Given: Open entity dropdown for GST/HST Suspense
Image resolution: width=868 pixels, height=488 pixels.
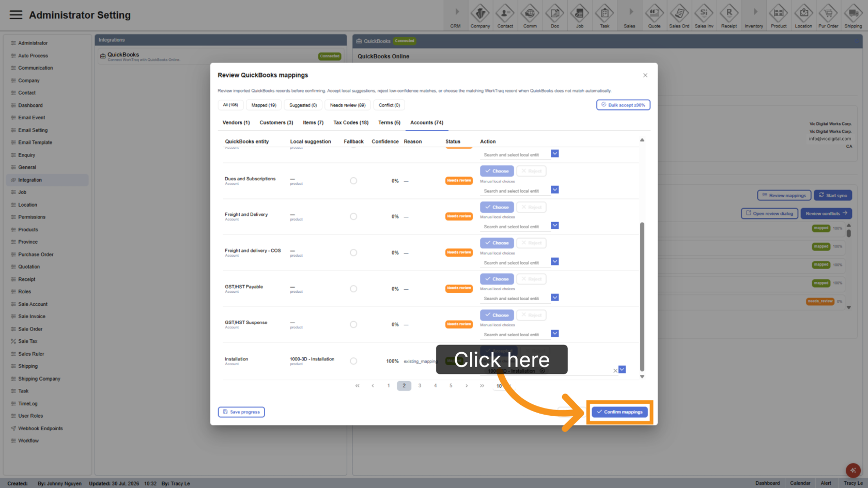Looking at the screenshot, I should pyautogui.click(x=555, y=334).
